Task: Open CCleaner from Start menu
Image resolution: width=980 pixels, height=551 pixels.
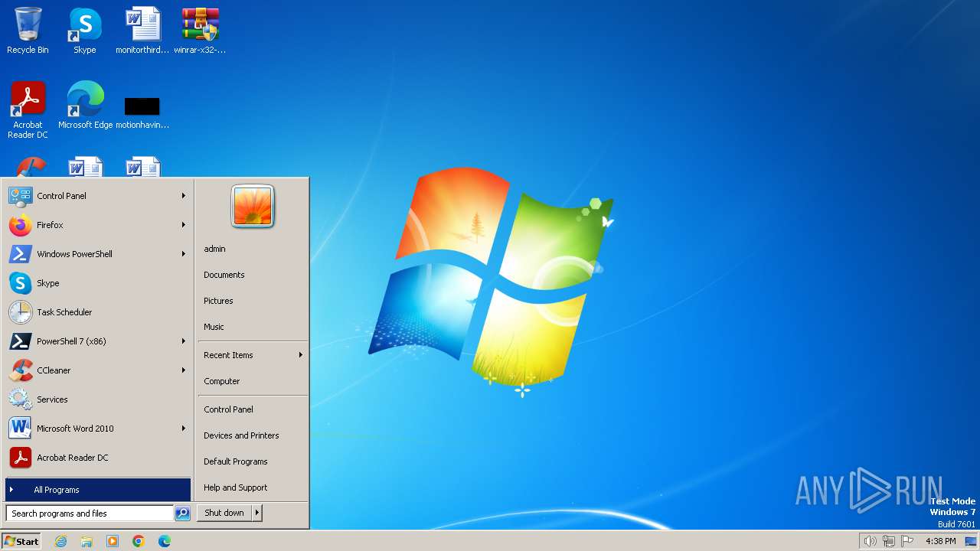Action: point(97,370)
